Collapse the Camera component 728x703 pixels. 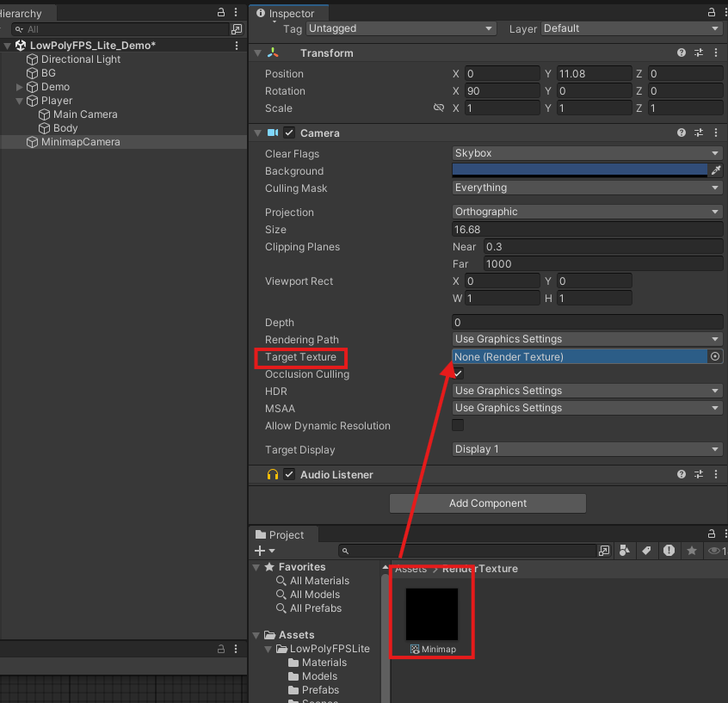click(x=257, y=133)
